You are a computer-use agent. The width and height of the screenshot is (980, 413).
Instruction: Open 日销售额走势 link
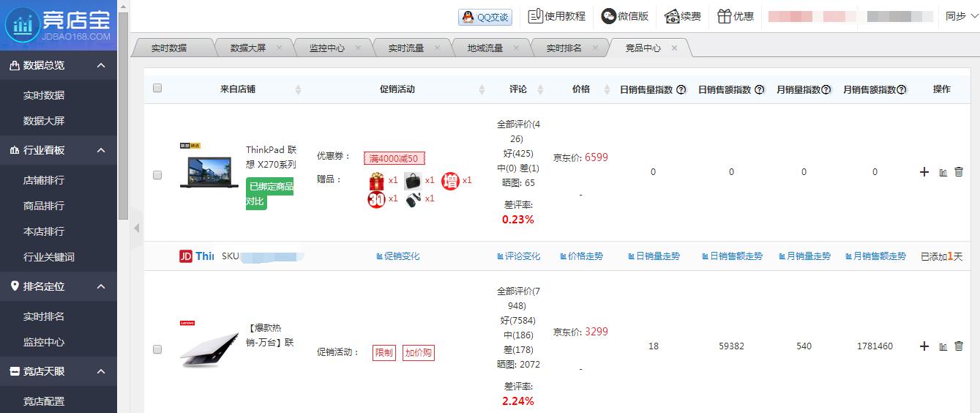(x=732, y=256)
